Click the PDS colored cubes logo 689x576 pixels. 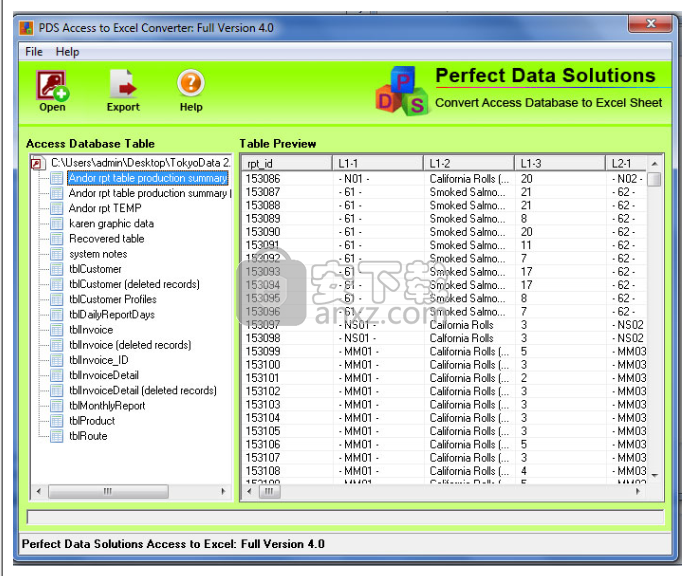point(401,91)
